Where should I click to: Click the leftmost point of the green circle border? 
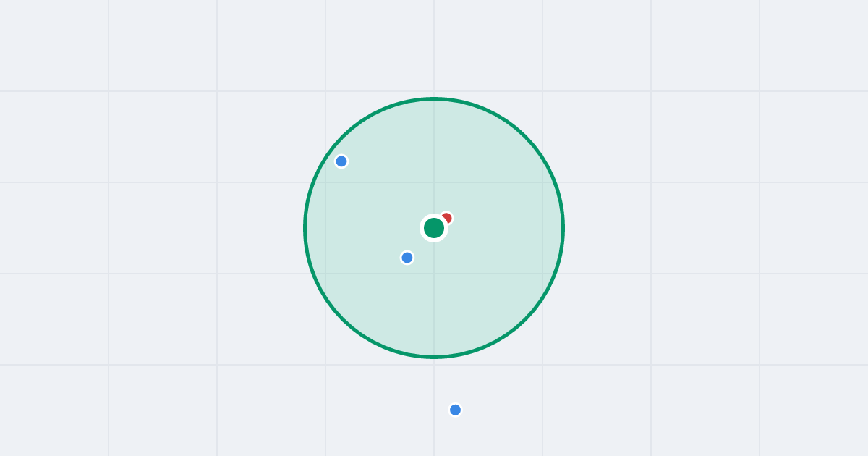(305, 228)
